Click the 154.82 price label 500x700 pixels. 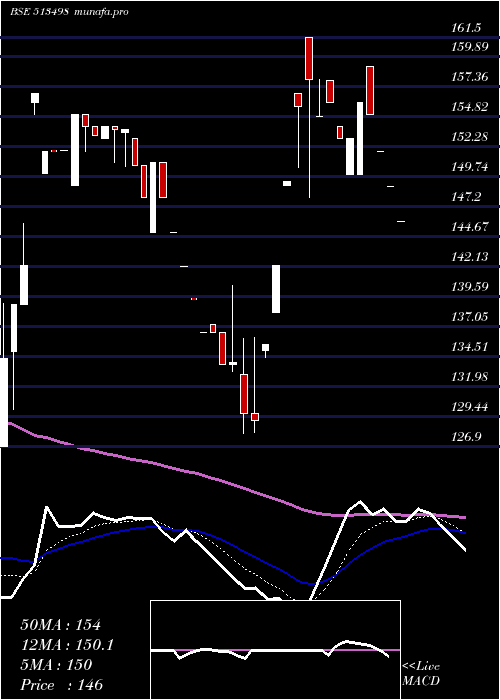(469, 107)
